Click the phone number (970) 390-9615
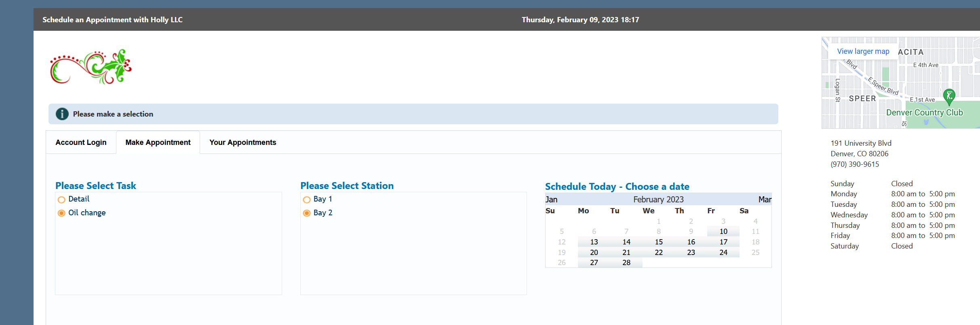The width and height of the screenshot is (980, 325). click(854, 164)
